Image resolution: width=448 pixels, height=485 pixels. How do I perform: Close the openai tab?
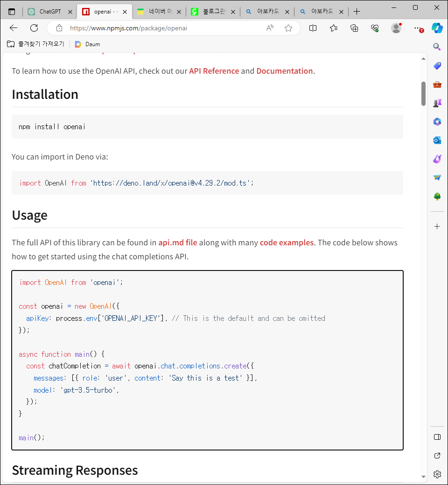pos(125,12)
